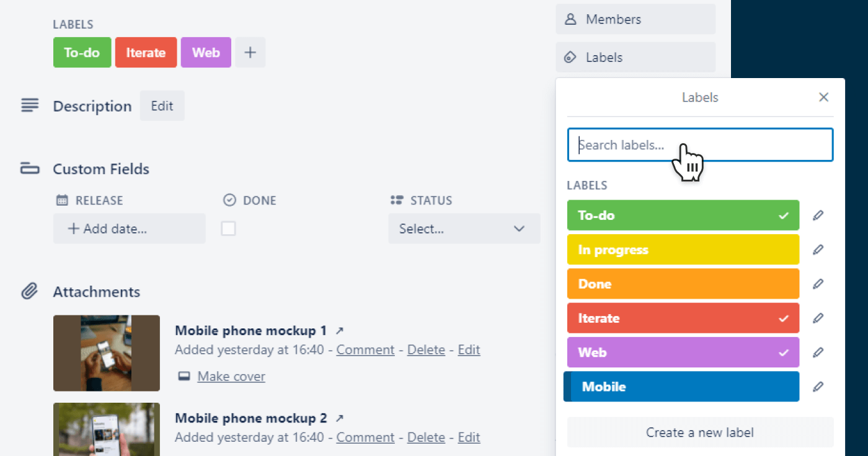Image resolution: width=868 pixels, height=456 pixels.
Task: Click the pencil icon beside the To-do label
Action: [x=818, y=215]
